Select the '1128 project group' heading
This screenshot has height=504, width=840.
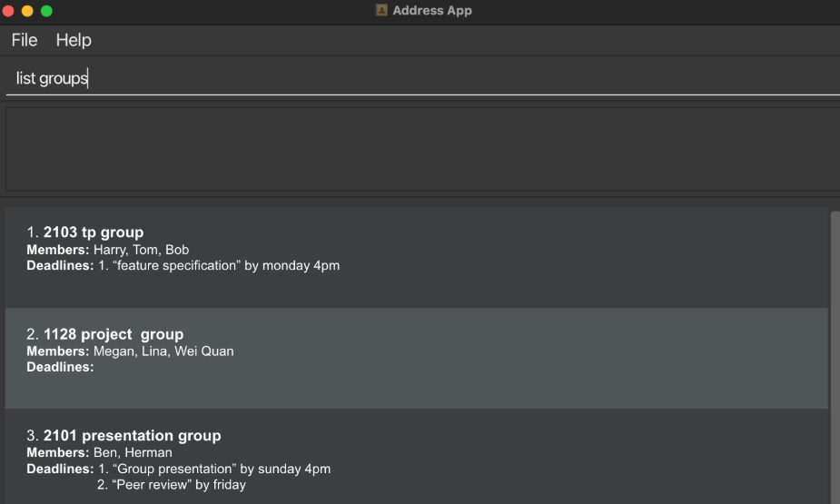113,334
